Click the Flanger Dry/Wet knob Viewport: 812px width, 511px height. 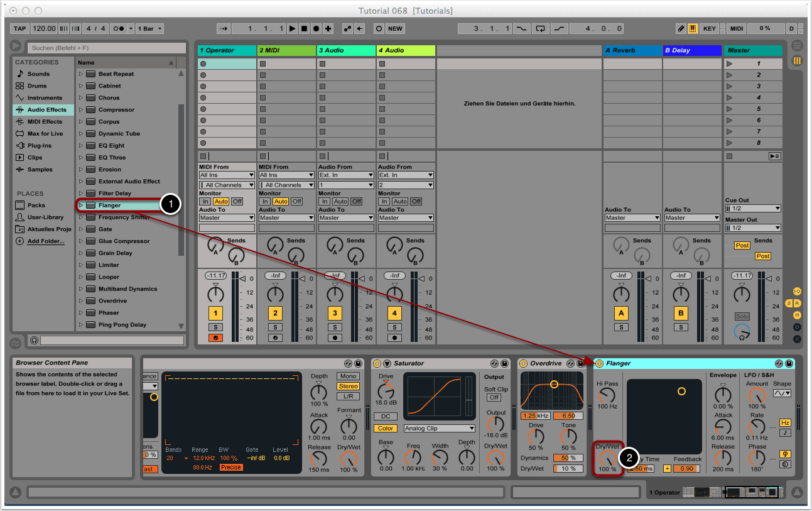point(607,456)
